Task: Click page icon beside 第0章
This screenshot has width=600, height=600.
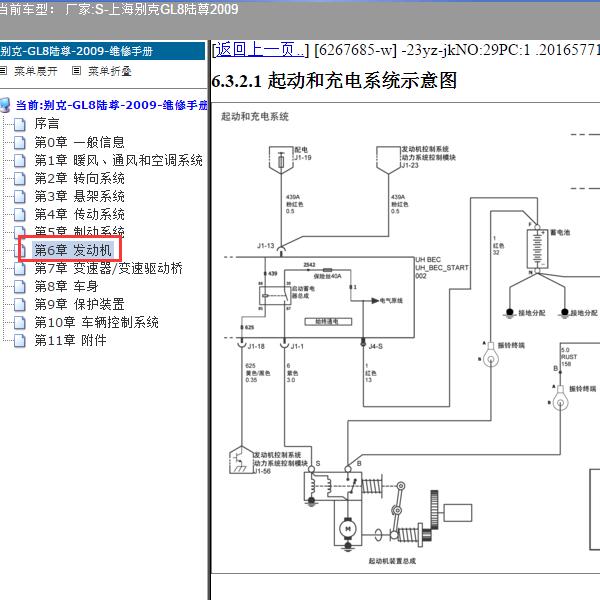Action: (20, 142)
